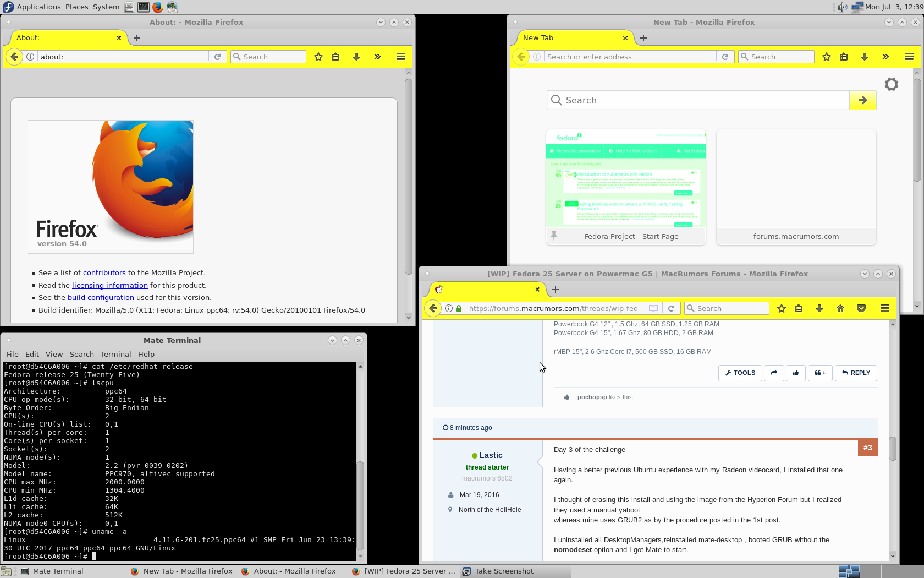Image resolution: width=924 pixels, height=578 pixels.
Task: Click volume speaker icon in panel
Action: (x=842, y=7)
